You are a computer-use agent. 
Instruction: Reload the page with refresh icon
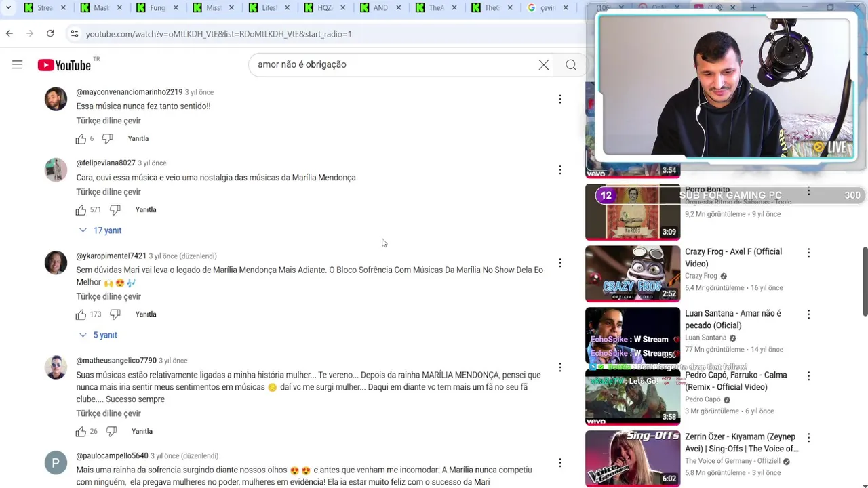coord(50,33)
